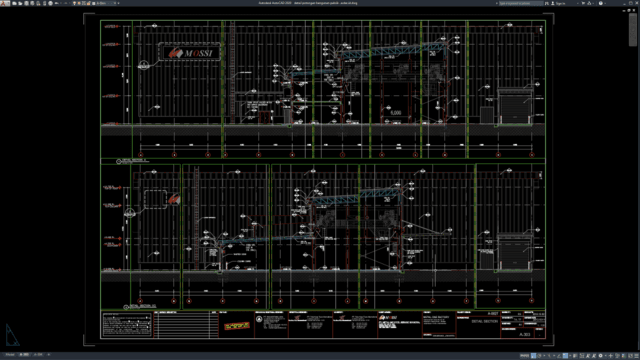The width and height of the screenshot is (640, 360).
Task: Click the vertical scrollbar on right edge
Action: point(633,30)
